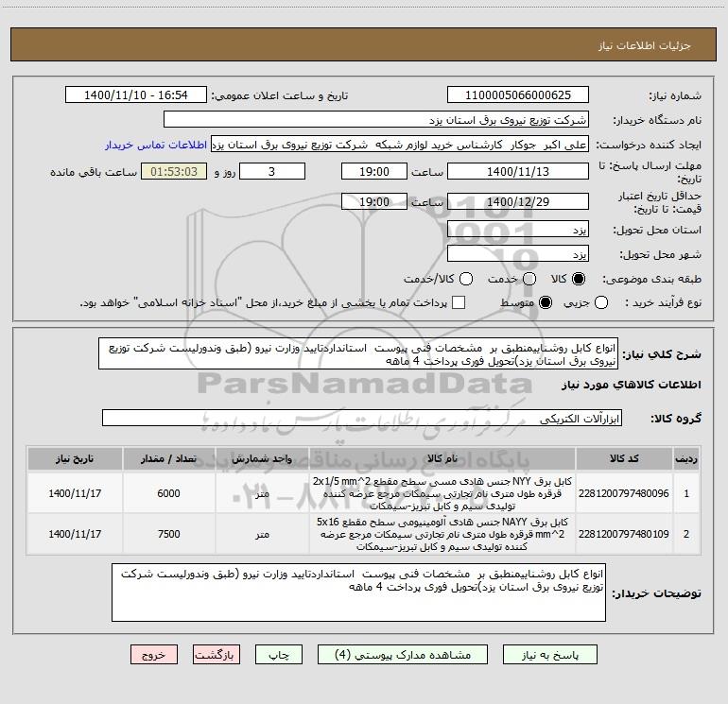Click the deadline time field beside 1400/11/13
The height and width of the screenshot is (704, 728).
[374, 172]
